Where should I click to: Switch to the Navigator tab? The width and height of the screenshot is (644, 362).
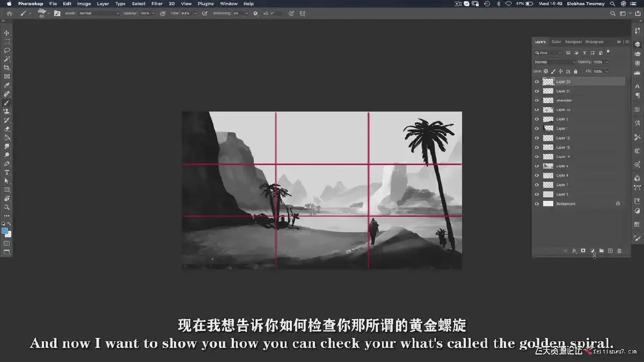pyautogui.click(x=573, y=42)
